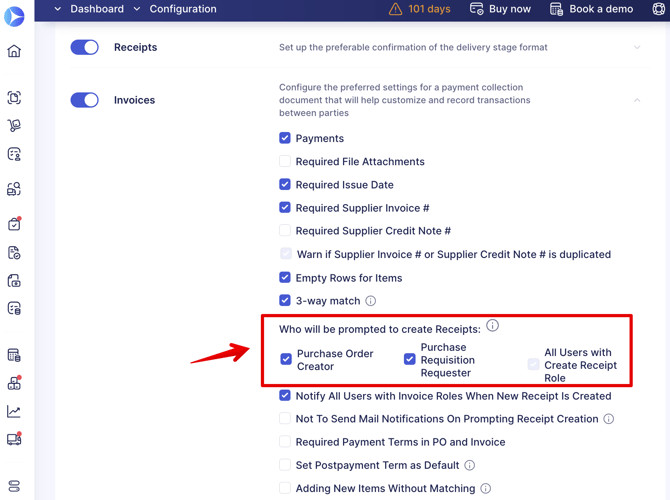Check Adding New Items Without Matching
670x500 pixels.
pos(285,488)
